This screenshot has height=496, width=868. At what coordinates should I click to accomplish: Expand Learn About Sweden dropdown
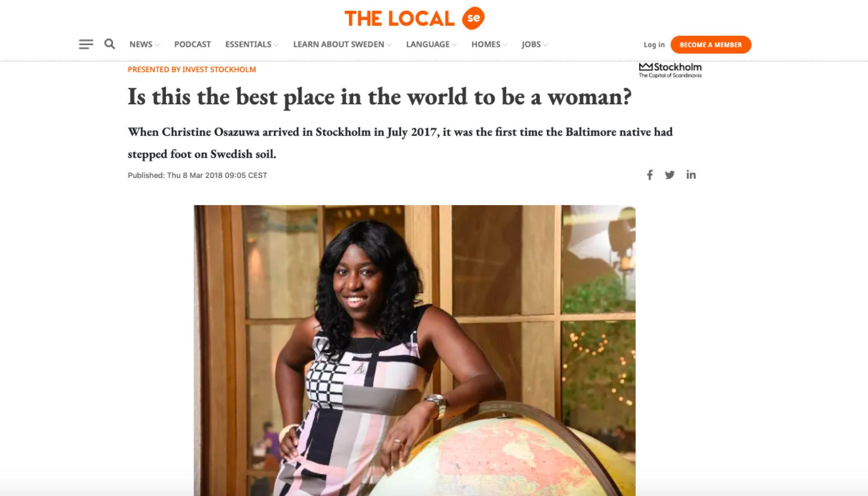click(x=342, y=44)
